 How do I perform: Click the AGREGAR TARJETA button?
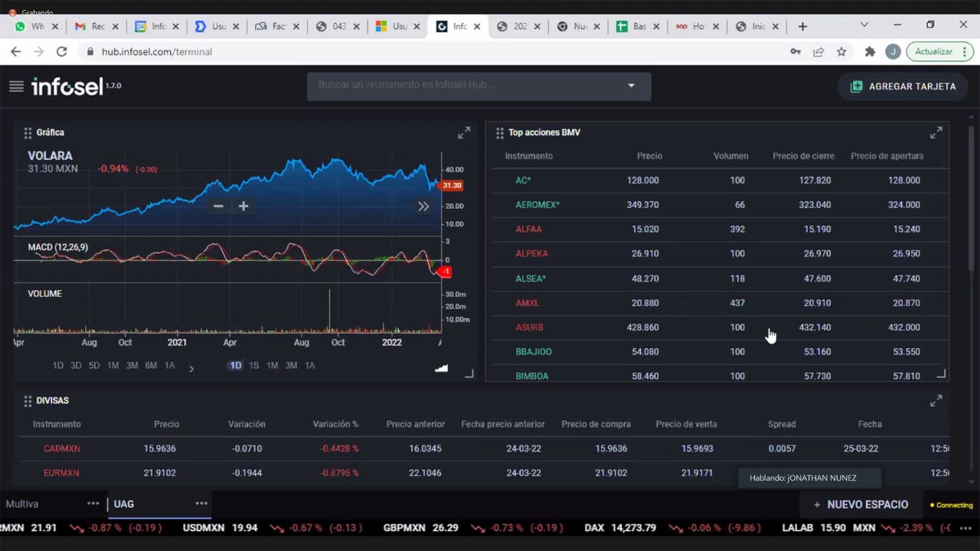[x=904, y=86]
